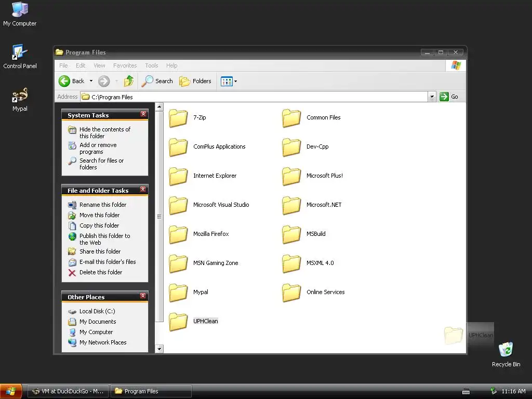Click Delete this folder task
This screenshot has width=532, height=399.
(95, 272)
